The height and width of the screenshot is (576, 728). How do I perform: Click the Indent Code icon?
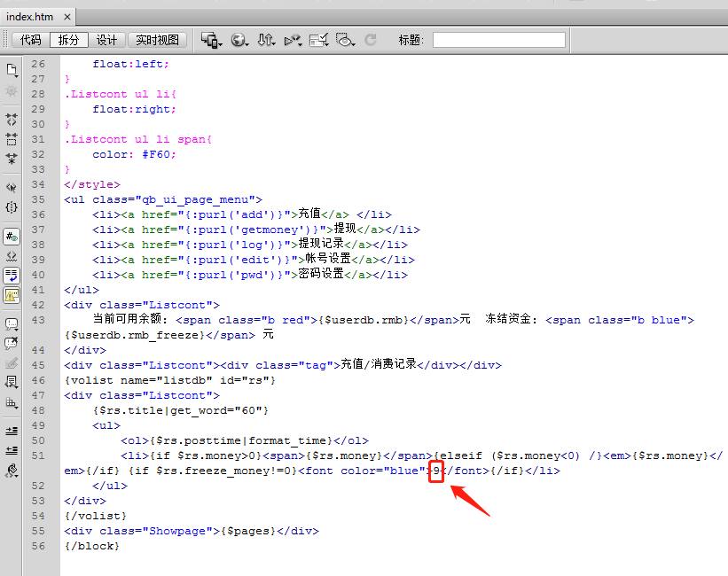12,431
